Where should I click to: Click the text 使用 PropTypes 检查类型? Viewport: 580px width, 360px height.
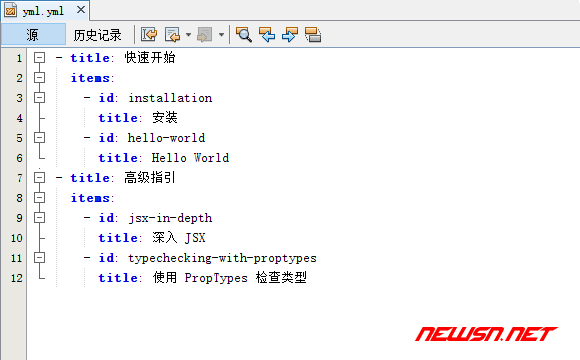click(x=230, y=277)
